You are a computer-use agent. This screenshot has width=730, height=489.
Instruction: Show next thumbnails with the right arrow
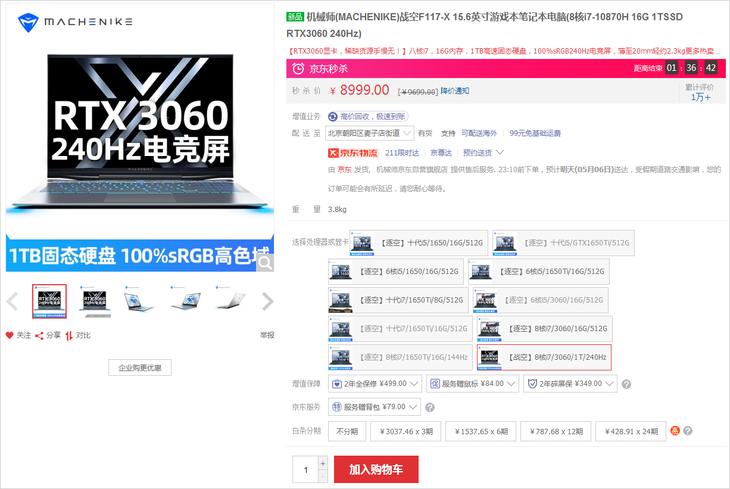[267, 301]
